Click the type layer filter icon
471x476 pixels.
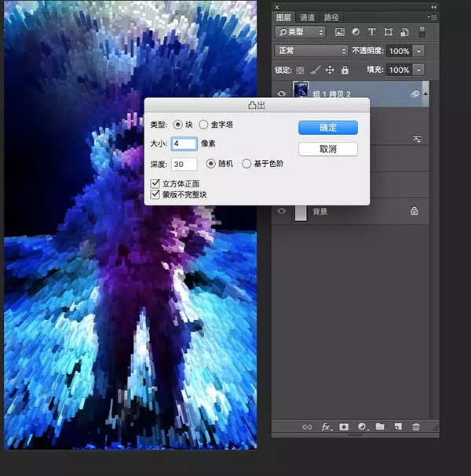click(x=371, y=32)
